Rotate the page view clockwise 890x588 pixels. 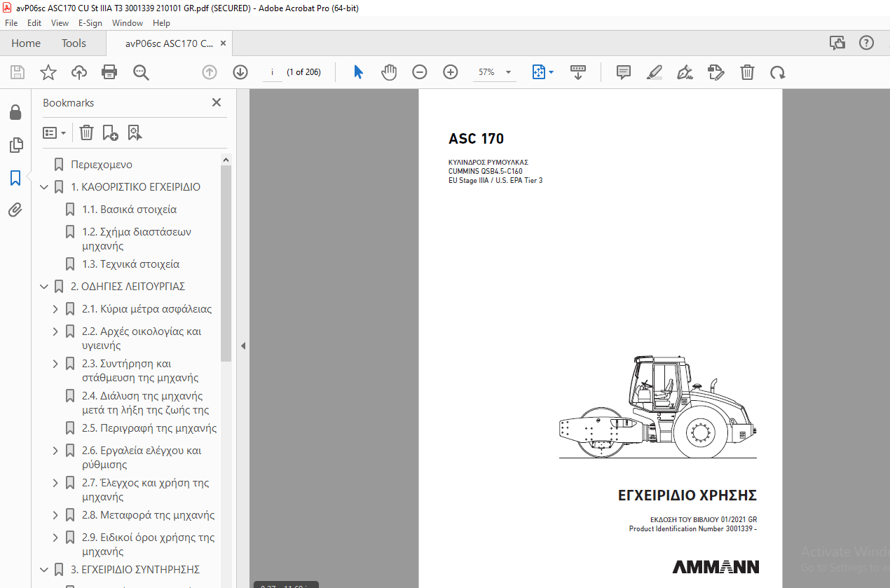(x=777, y=72)
